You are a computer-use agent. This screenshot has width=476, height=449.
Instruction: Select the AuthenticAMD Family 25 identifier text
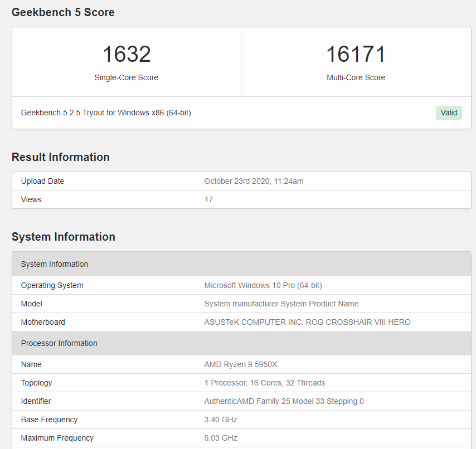[284, 401]
